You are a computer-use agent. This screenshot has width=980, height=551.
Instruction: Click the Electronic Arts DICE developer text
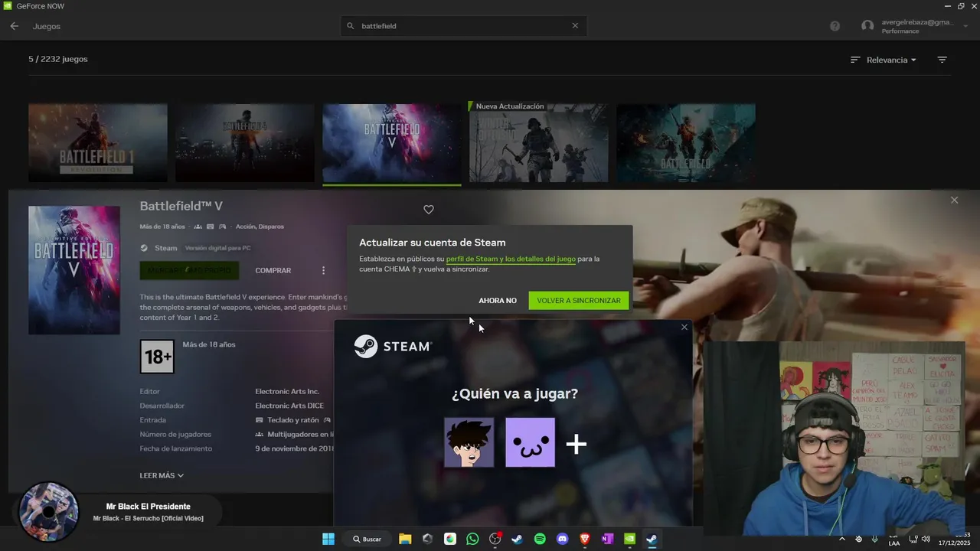point(289,406)
